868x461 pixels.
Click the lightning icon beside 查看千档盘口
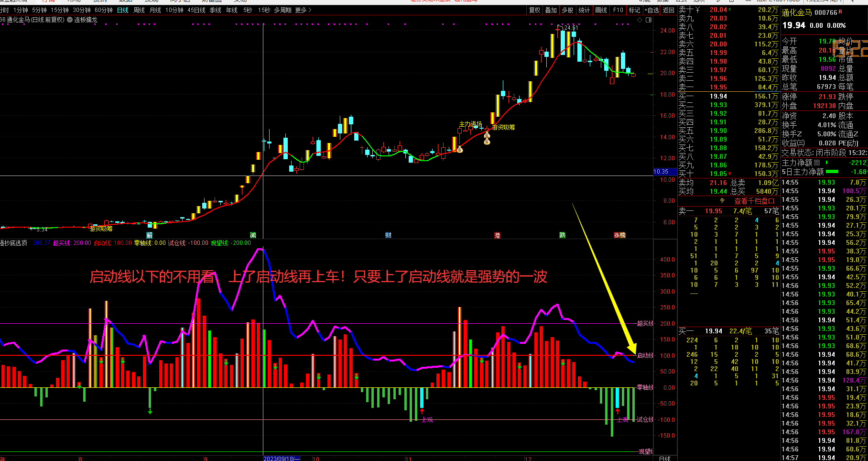722,201
